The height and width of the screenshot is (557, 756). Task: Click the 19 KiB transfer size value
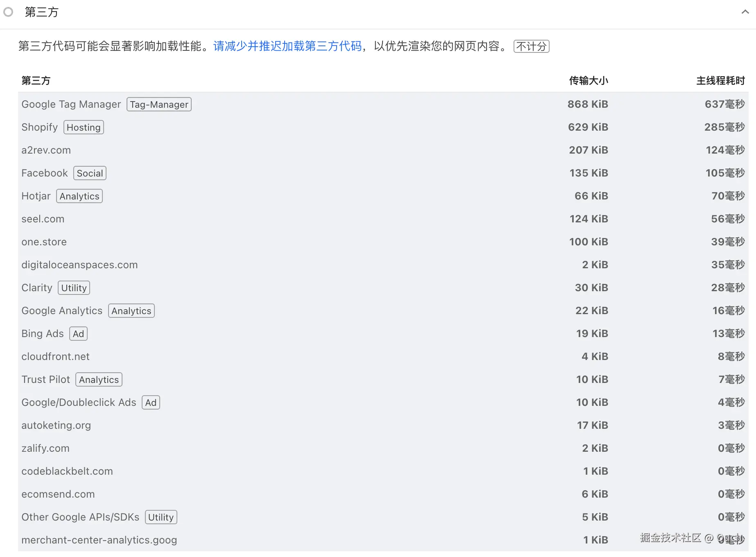pyautogui.click(x=592, y=334)
